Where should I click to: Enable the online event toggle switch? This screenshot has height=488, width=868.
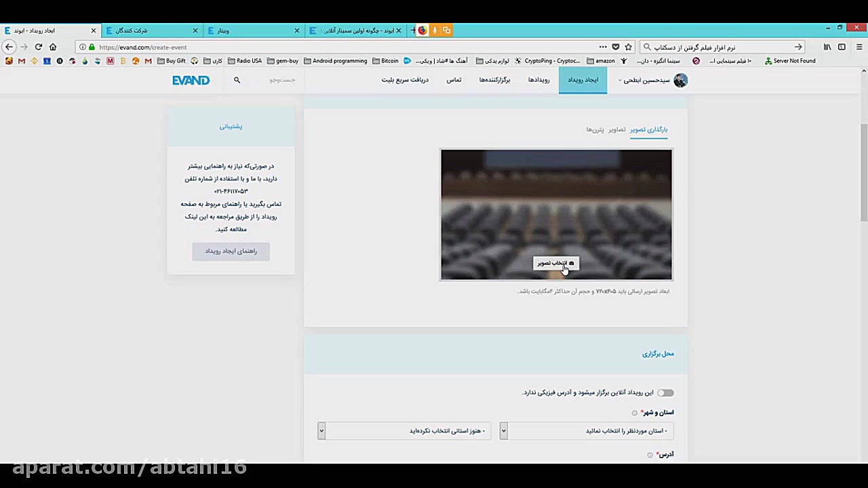pos(665,392)
